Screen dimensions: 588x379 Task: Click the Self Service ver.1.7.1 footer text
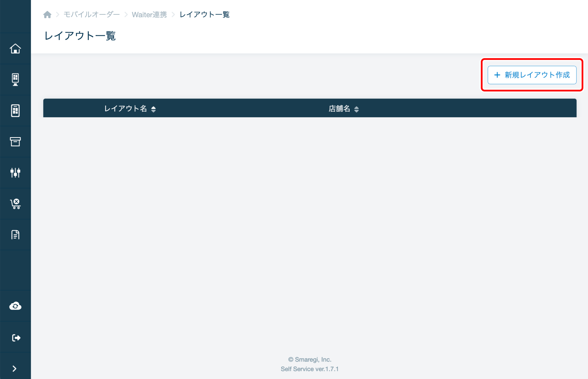(x=310, y=369)
